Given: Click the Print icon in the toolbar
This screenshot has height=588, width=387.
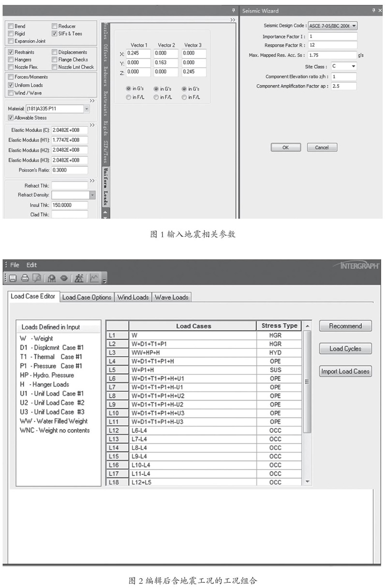Looking at the screenshot, I should 24,278.
